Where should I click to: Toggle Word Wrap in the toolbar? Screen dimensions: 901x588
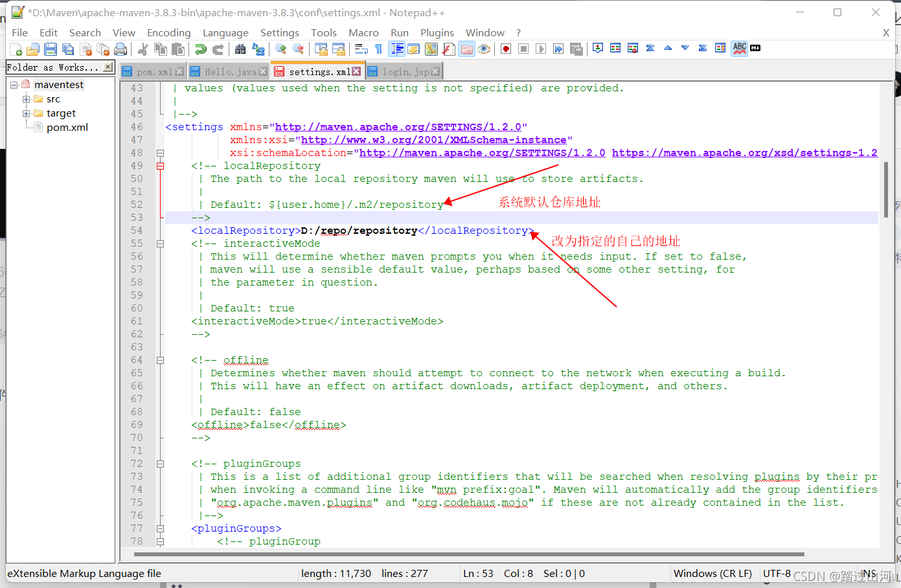(x=361, y=49)
